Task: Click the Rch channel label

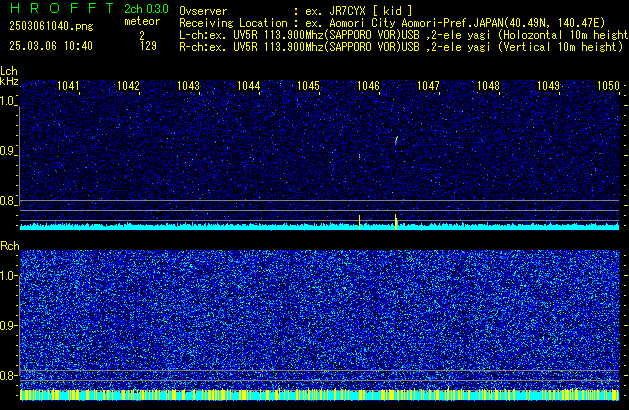Action: coord(10,246)
